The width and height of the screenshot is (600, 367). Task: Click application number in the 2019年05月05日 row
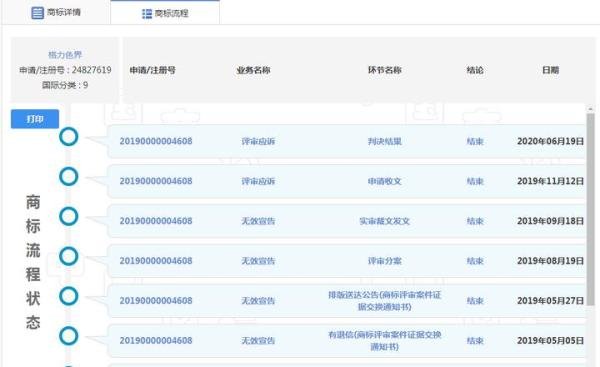[x=156, y=340]
